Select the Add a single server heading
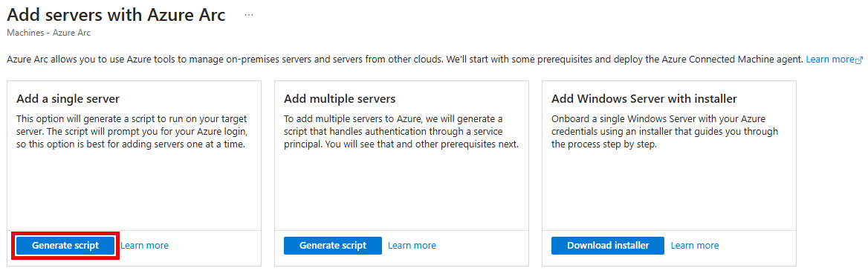The image size is (868, 271). click(x=68, y=99)
